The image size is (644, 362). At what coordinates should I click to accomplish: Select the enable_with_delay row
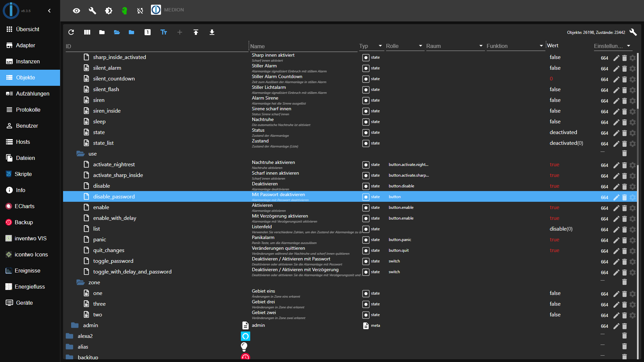pos(350,218)
